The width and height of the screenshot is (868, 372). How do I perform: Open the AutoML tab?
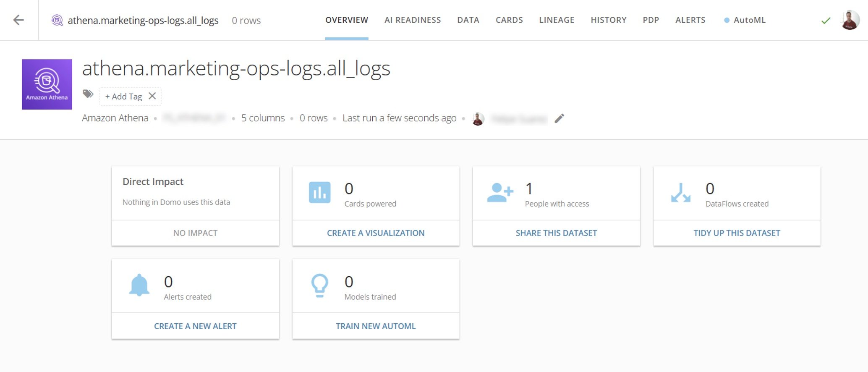749,20
